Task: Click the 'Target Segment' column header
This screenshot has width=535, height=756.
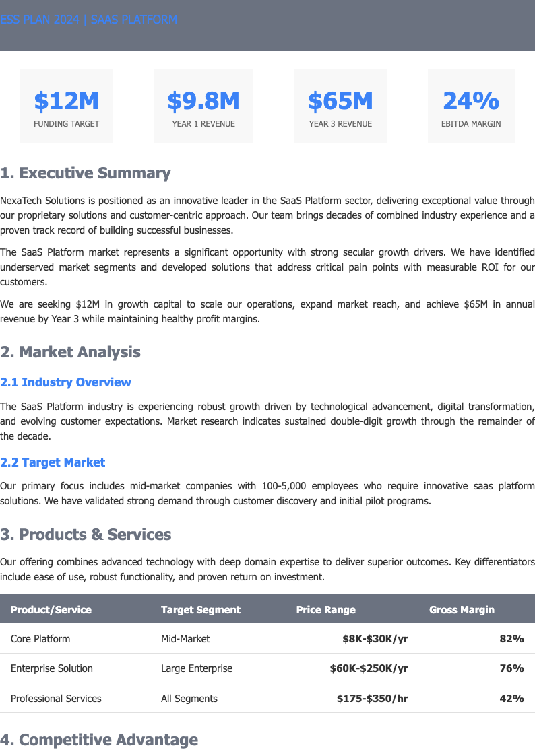Action: click(x=201, y=610)
